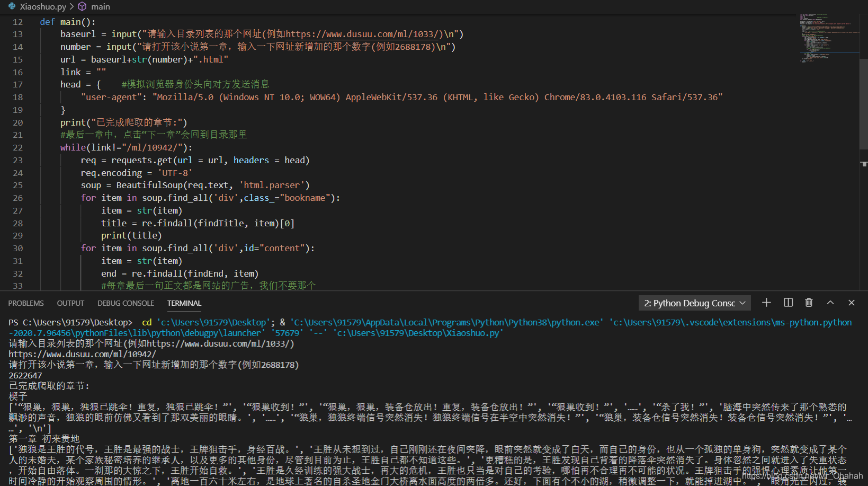Click the code minimap preview
Screen dimensions: 868x486
coord(829,38)
